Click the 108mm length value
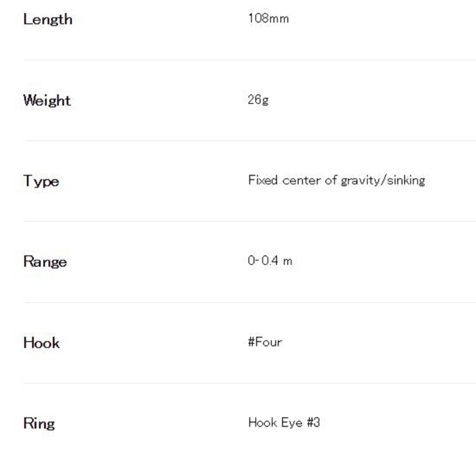Screen dimensions: 476x458 tap(268, 19)
